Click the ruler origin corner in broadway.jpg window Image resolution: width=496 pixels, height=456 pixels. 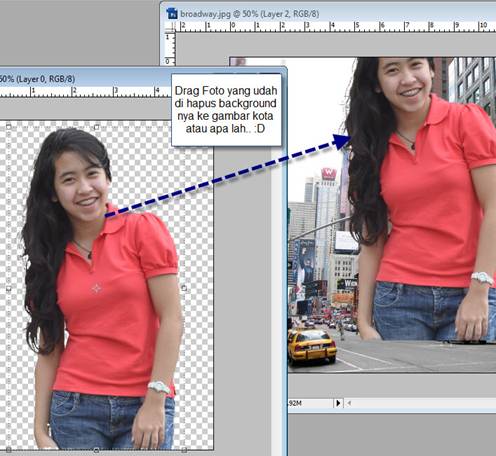coord(170,26)
